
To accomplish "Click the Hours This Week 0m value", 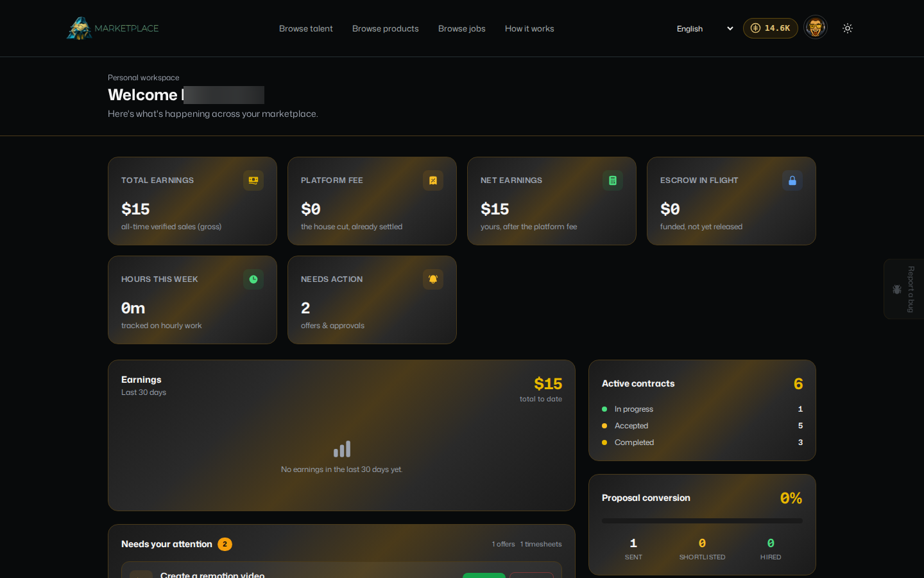I will tap(133, 308).
